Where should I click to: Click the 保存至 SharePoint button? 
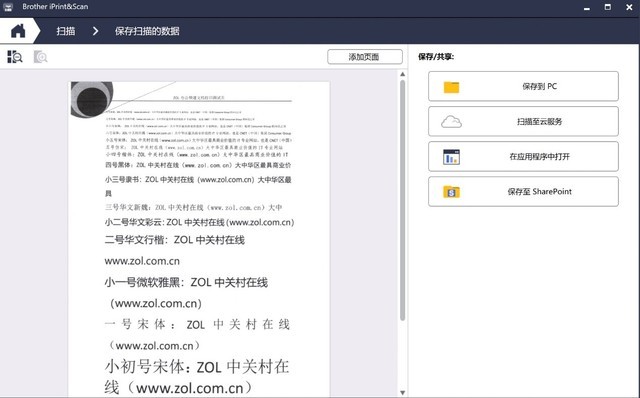click(x=523, y=191)
